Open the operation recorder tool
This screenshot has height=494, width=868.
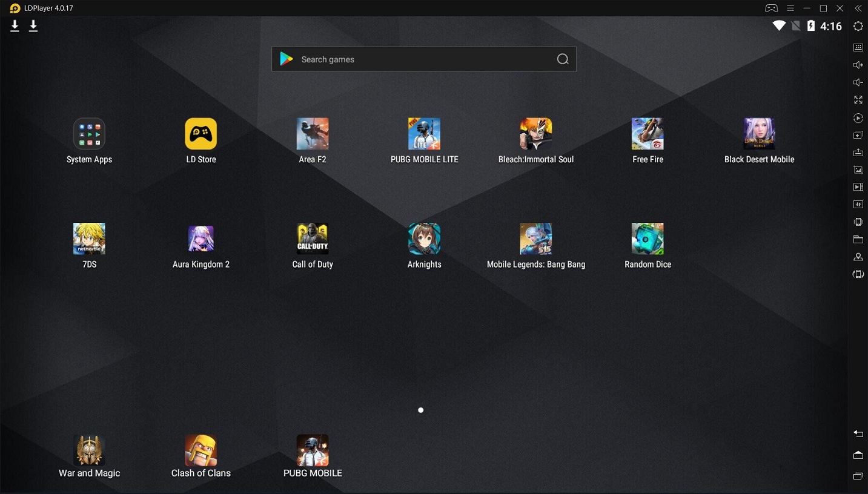[858, 118]
